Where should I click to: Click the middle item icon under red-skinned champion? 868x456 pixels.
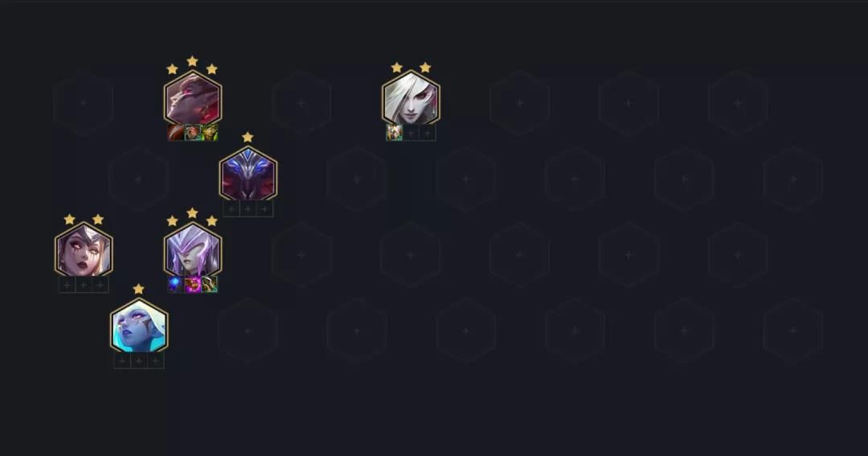click(193, 133)
